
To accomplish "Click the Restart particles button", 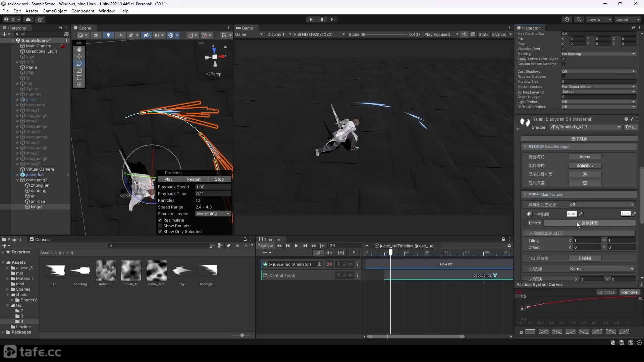I will 194,179.
